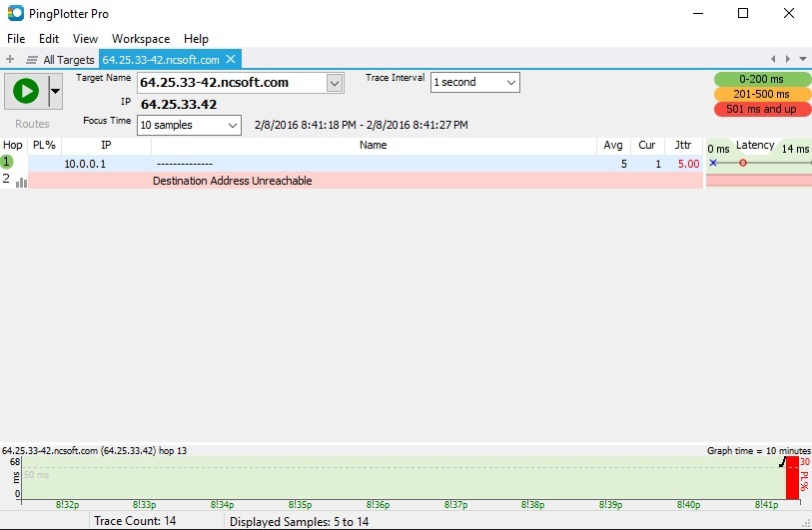Click the 5.00 jitter value
812x530 pixels.
(x=689, y=164)
